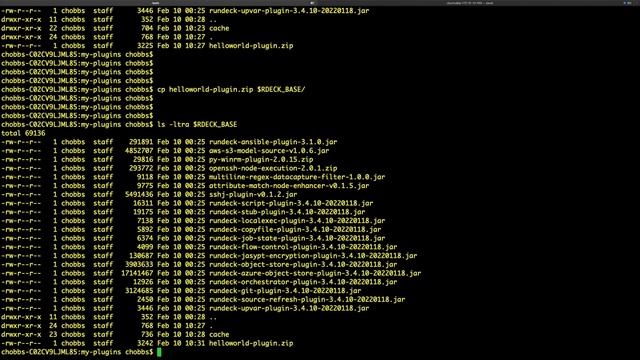640x360 pixels.
Task: Click file size 19175 of stub plugin
Action: pyautogui.click(x=143, y=212)
